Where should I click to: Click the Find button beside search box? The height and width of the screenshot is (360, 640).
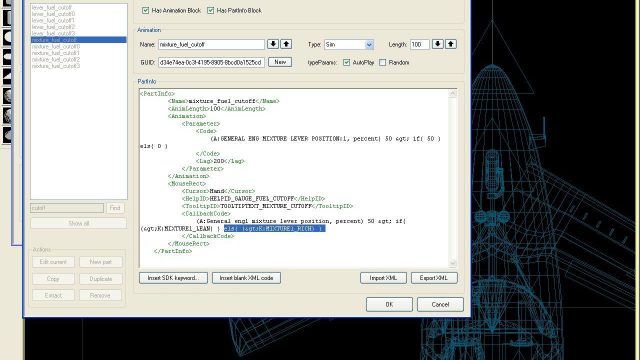click(115, 208)
